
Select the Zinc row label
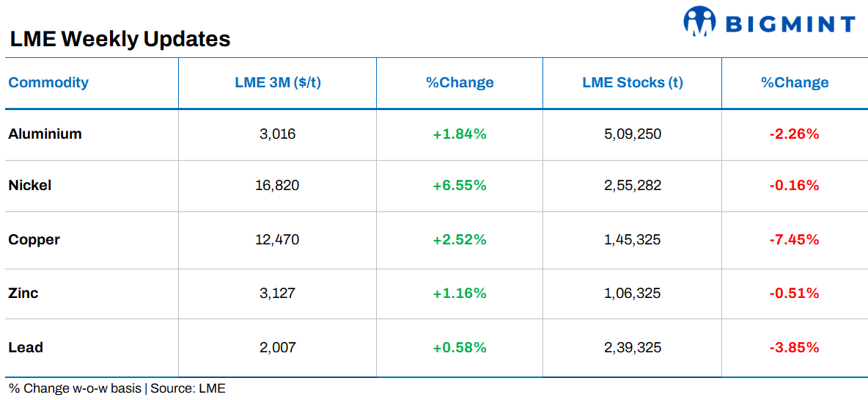click(x=23, y=293)
